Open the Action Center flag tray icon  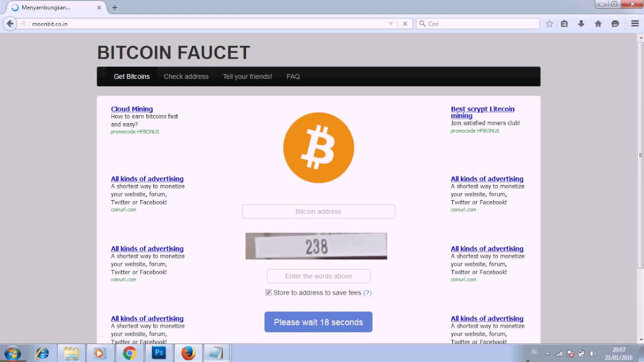coord(570,353)
